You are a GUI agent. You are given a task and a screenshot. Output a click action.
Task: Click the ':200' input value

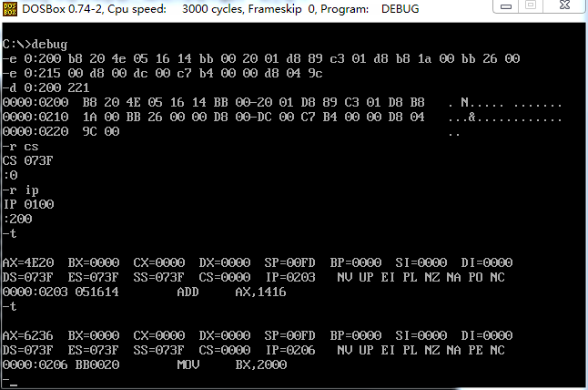17,219
